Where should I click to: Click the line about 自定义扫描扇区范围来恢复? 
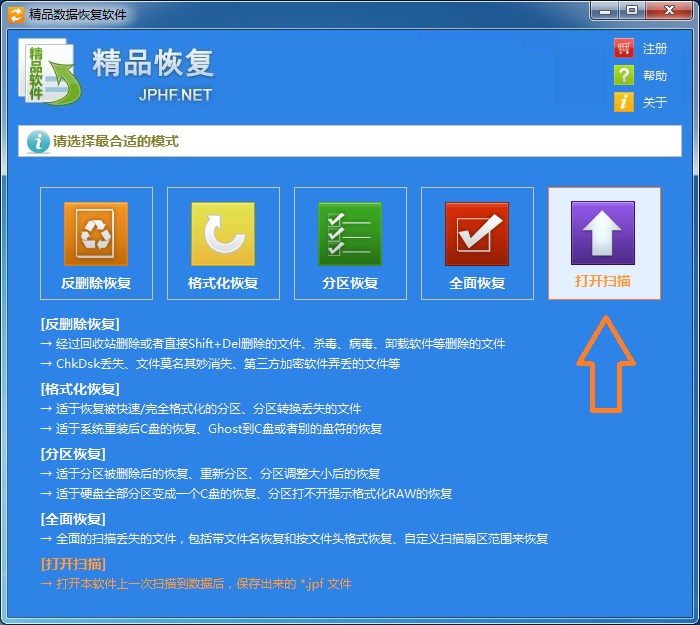point(294,539)
